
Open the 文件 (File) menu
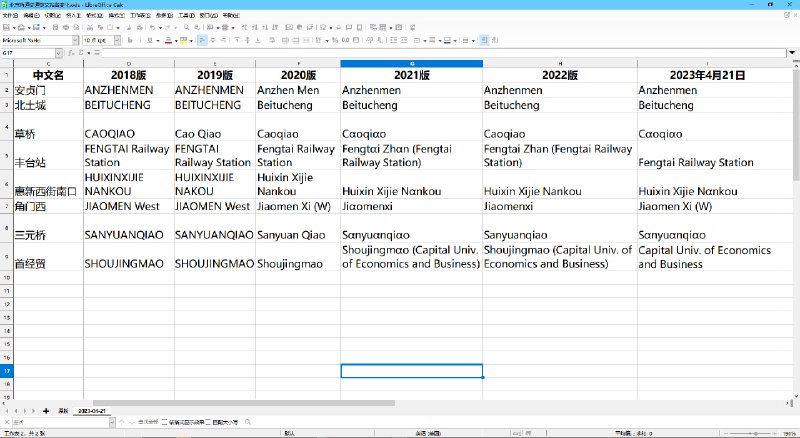[x=8, y=16]
